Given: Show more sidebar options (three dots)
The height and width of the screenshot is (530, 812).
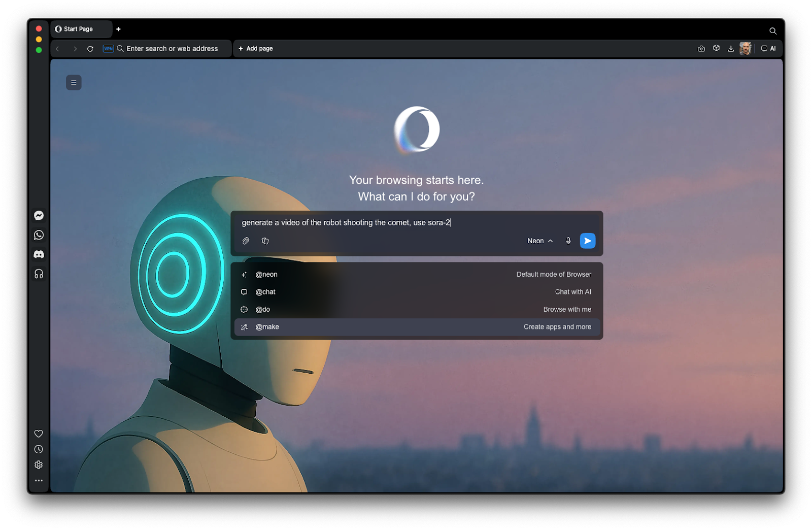Looking at the screenshot, I should tap(39, 480).
